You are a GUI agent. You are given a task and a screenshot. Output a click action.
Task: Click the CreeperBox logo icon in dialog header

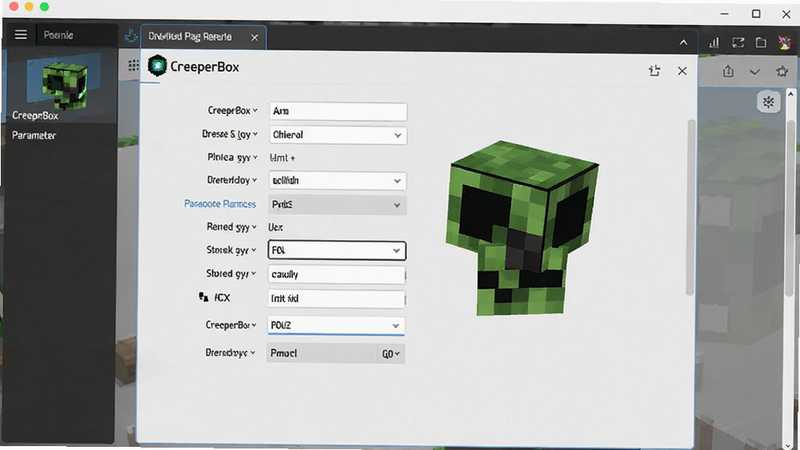click(x=157, y=66)
